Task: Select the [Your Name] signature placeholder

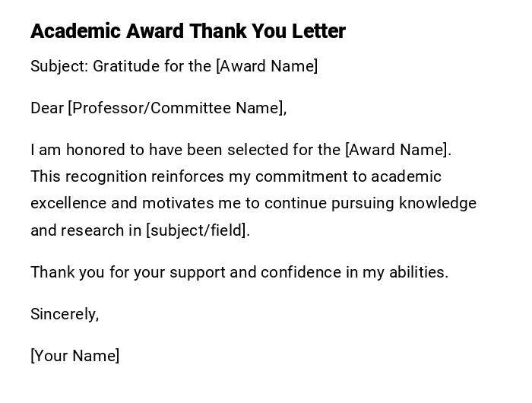Action: (x=75, y=356)
